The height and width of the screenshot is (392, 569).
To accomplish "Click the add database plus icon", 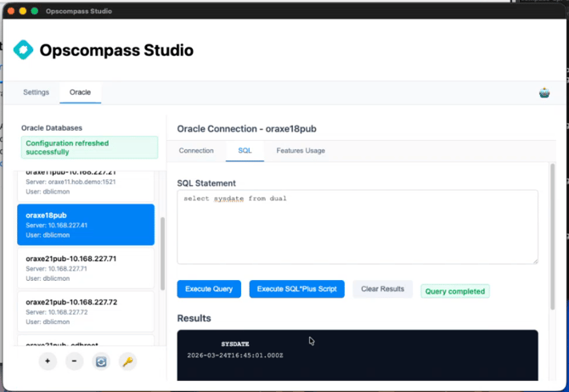I will [x=48, y=361].
